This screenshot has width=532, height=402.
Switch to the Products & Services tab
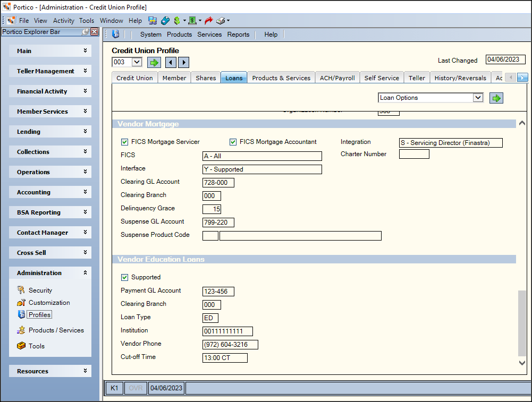(x=281, y=78)
